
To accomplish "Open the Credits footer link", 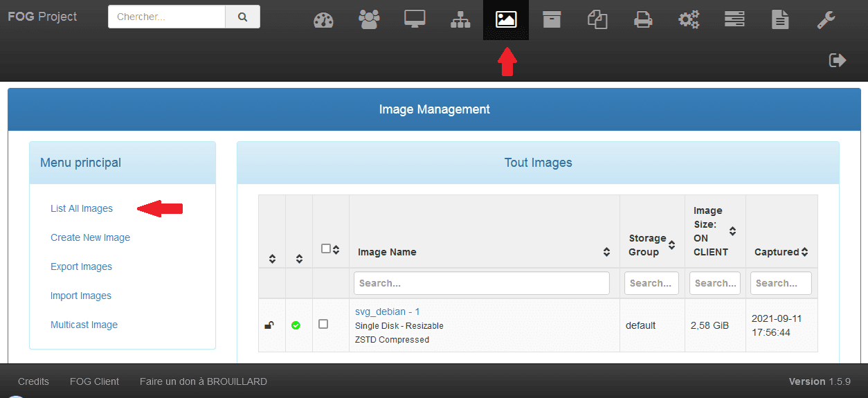I will coord(33,381).
